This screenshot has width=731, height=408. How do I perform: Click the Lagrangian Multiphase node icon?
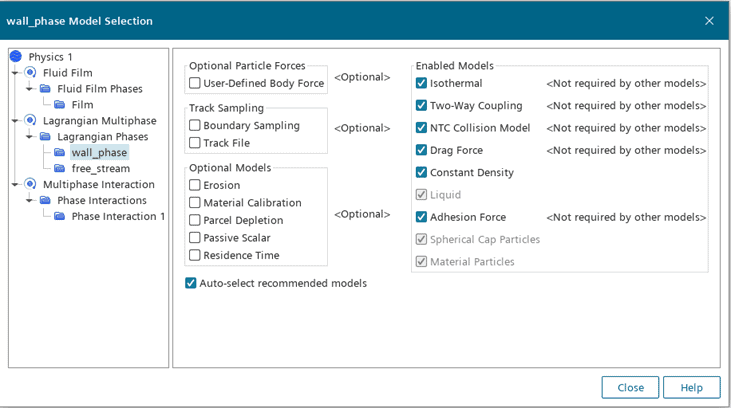tap(30, 121)
